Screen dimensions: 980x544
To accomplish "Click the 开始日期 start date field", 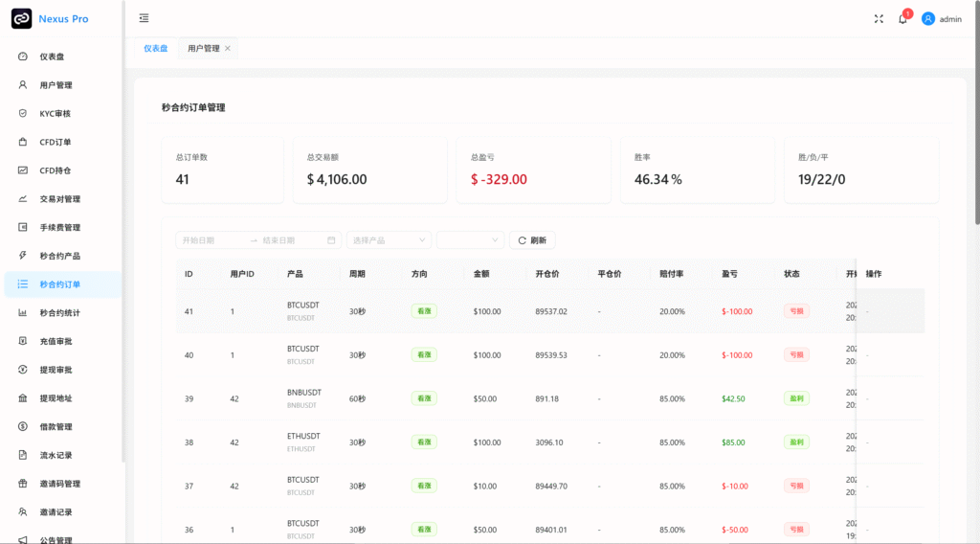I will coord(211,240).
